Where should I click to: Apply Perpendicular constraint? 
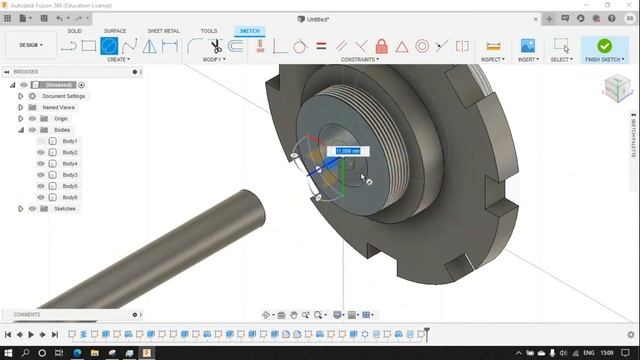click(361, 46)
